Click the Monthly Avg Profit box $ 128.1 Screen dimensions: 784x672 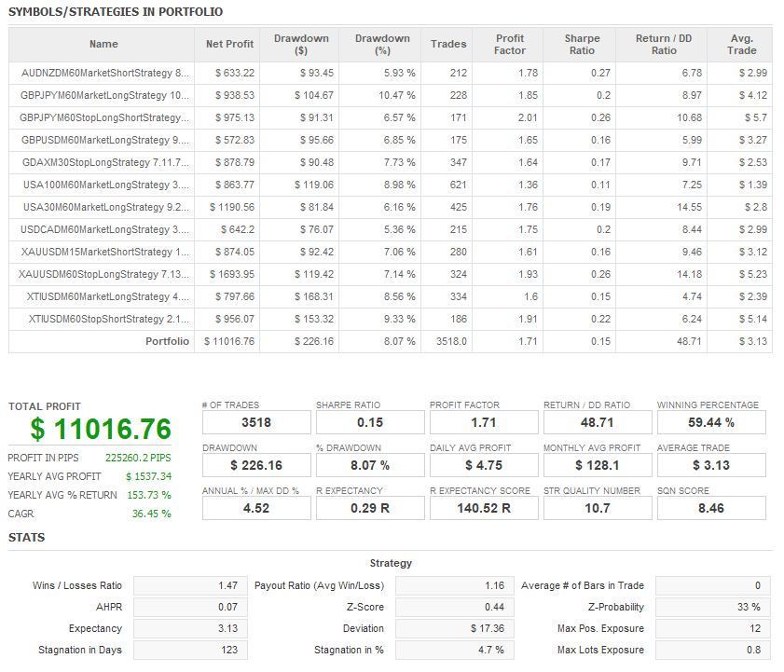pyautogui.click(x=598, y=465)
